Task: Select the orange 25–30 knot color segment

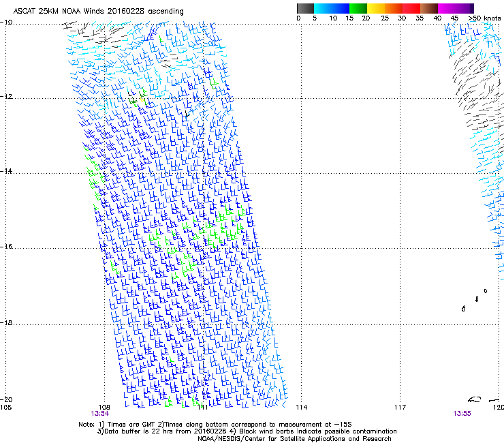Action: tap(394, 8)
